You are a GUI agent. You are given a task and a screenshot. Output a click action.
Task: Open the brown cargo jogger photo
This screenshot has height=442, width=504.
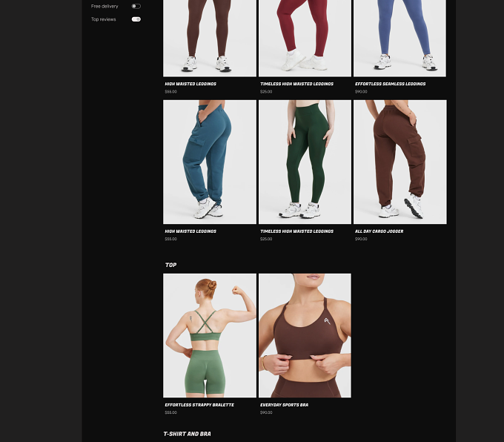(399, 162)
